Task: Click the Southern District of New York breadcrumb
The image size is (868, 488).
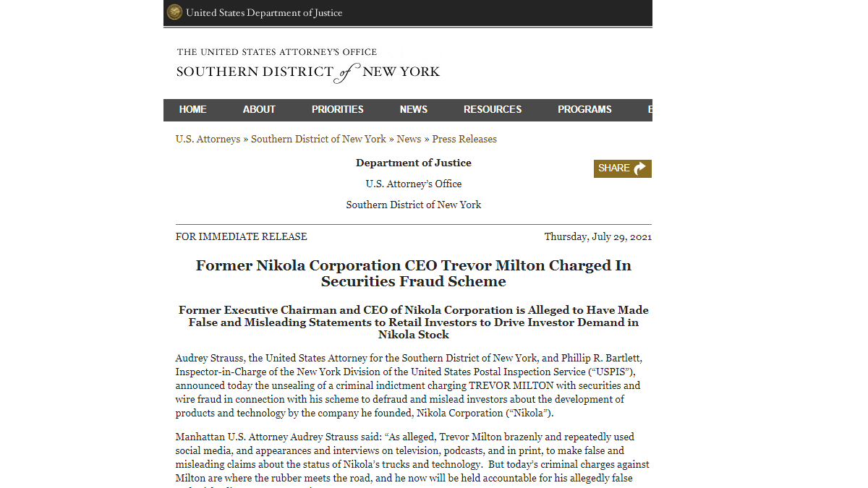Action: (318, 139)
